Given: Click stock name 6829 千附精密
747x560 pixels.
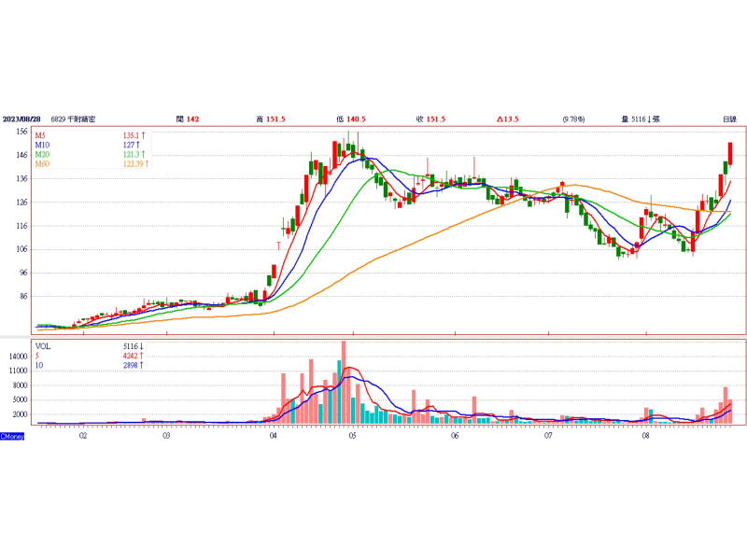Looking at the screenshot, I should [74, 119].
